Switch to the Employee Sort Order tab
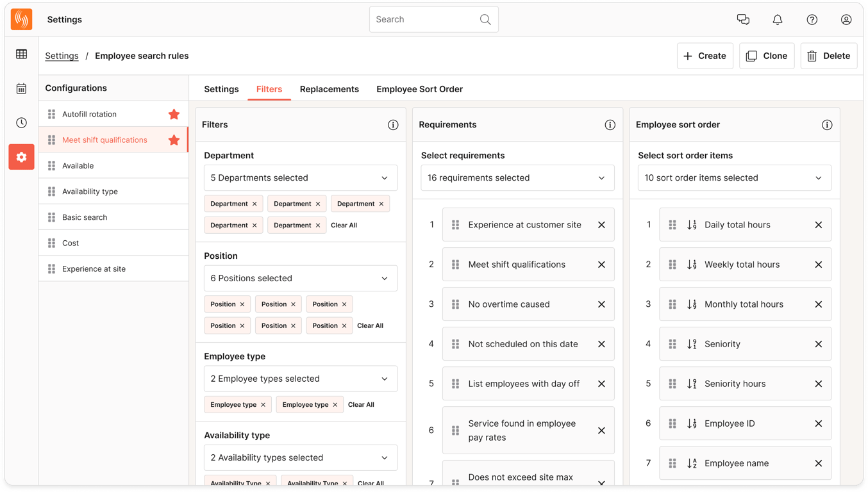868x492 pixels. [x=419, y=89]
